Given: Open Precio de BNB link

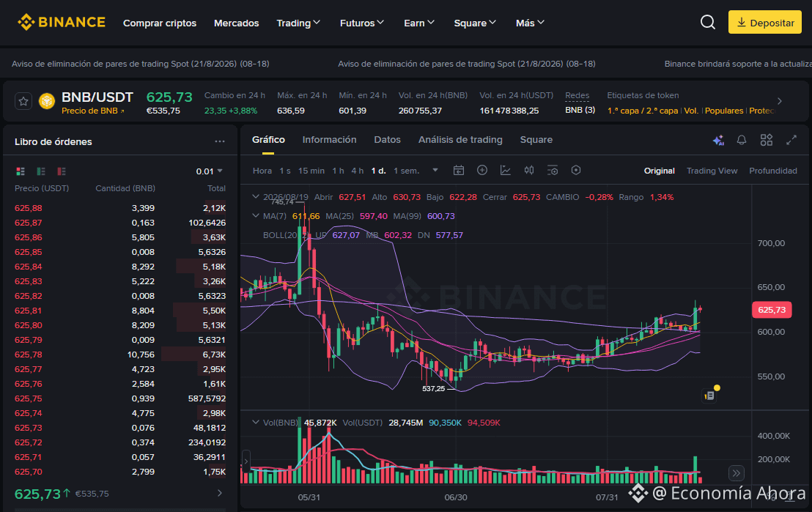Looking at the screenshot, I should click(92, 111).
